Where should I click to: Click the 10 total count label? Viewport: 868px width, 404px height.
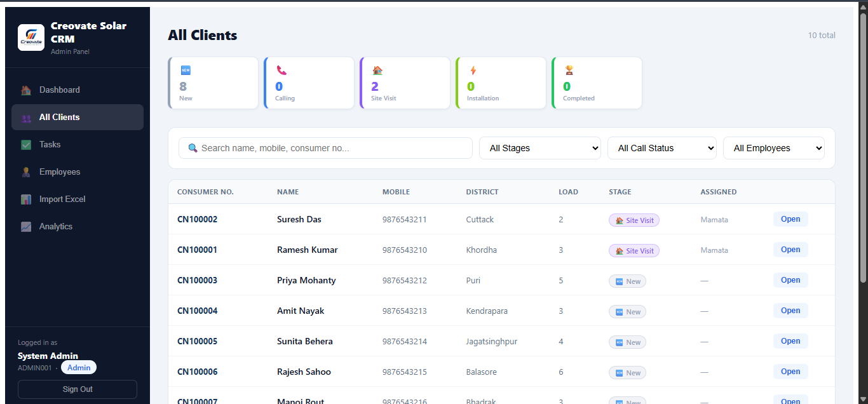(822, 35)
